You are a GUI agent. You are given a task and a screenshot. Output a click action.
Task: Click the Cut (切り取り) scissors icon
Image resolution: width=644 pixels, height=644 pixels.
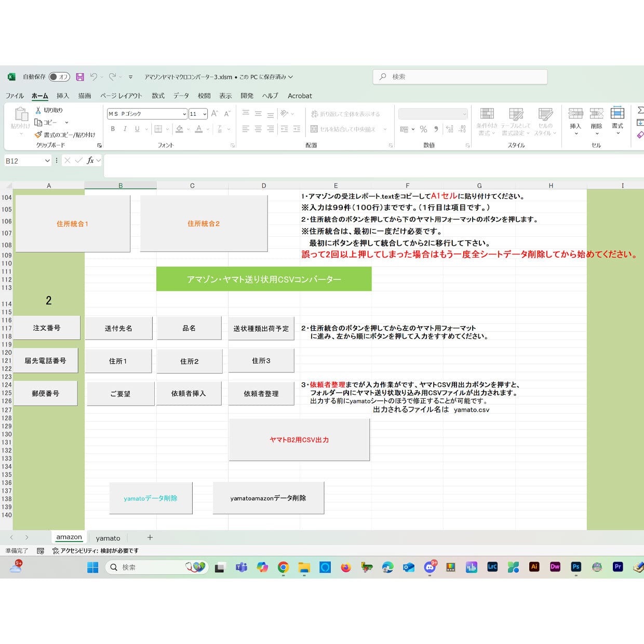tap(38, 110)
